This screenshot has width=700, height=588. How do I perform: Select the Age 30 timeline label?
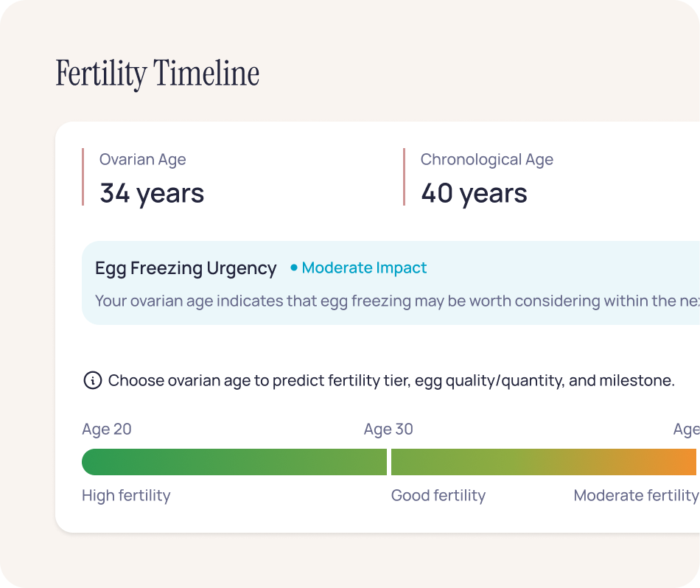pyautogui.click(x=388, y=430)
